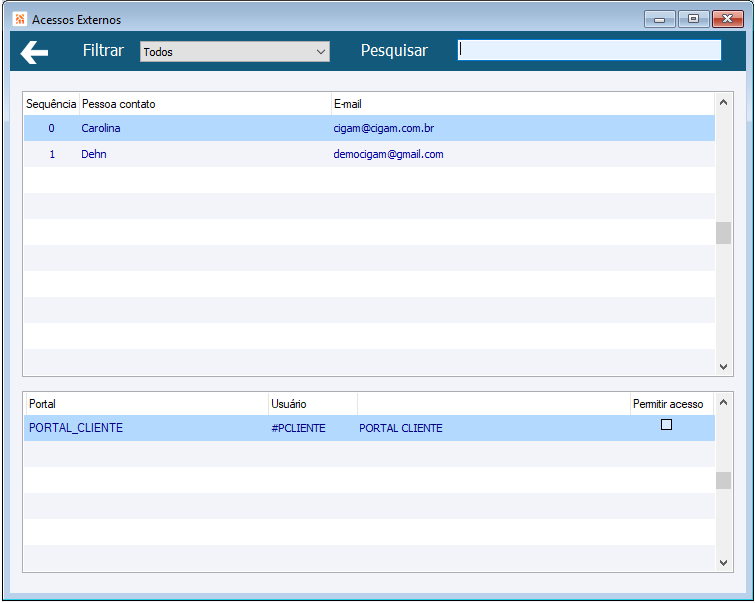755x603 pixels.
Task: Click contacts list scroll down arrow
Action: (x=723, y=367)
